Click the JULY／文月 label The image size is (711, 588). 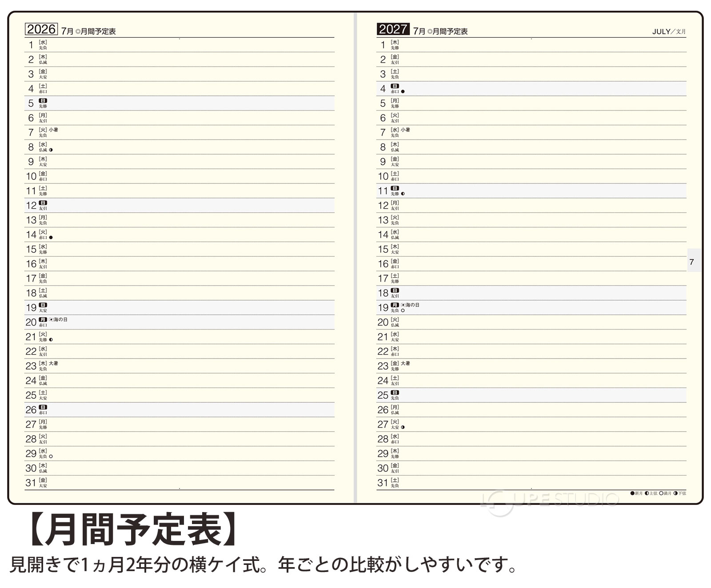coord(669,32)
